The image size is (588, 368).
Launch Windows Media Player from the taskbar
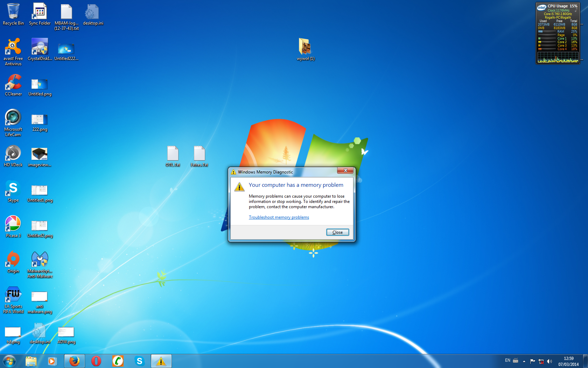pos(52,361)
